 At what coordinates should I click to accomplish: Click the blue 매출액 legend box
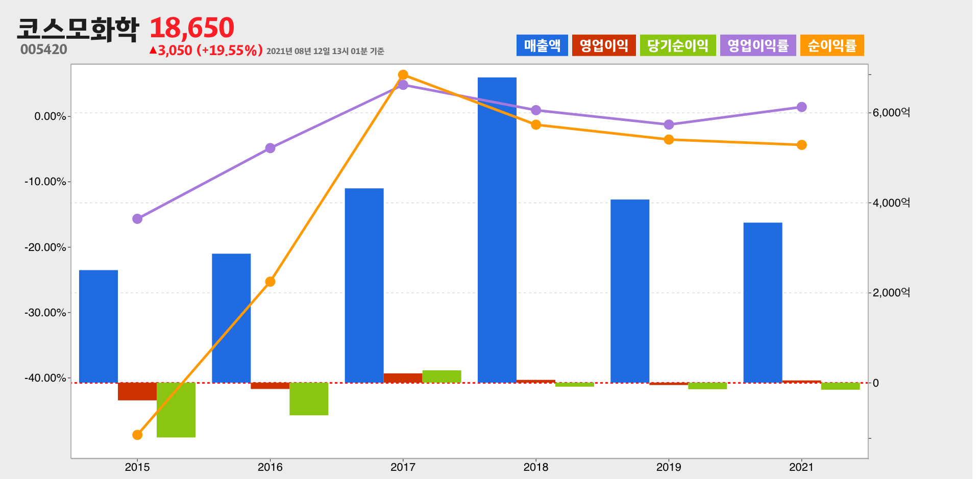click(x=542, y=45)
